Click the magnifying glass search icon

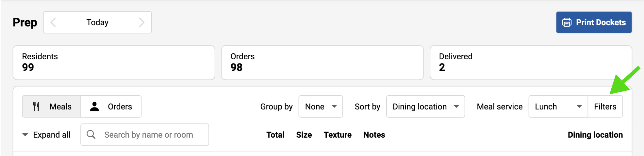click(91, 135)
